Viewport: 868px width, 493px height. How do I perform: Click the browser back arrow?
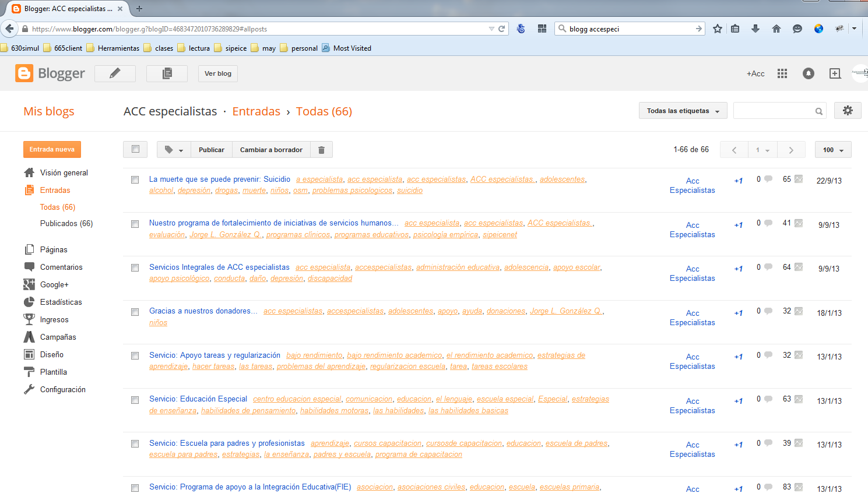click(x=9, y=29)
